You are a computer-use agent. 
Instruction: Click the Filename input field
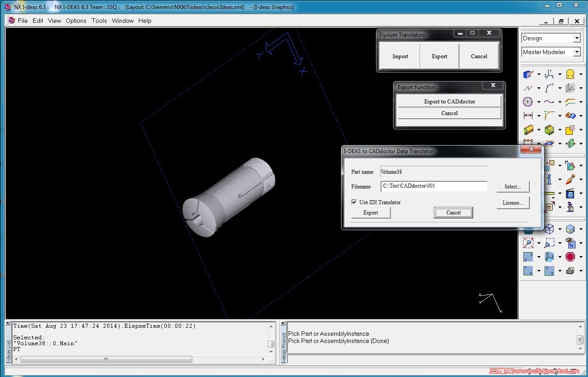[434, 186]
